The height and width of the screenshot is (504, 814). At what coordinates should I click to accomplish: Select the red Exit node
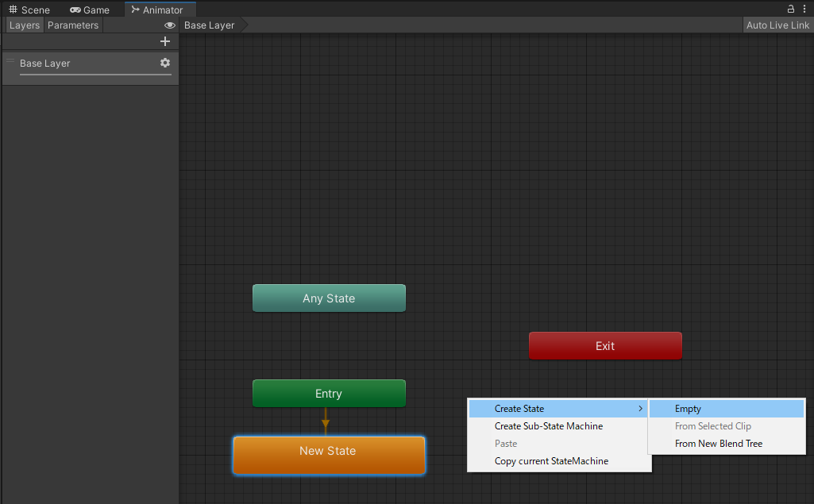605,346
